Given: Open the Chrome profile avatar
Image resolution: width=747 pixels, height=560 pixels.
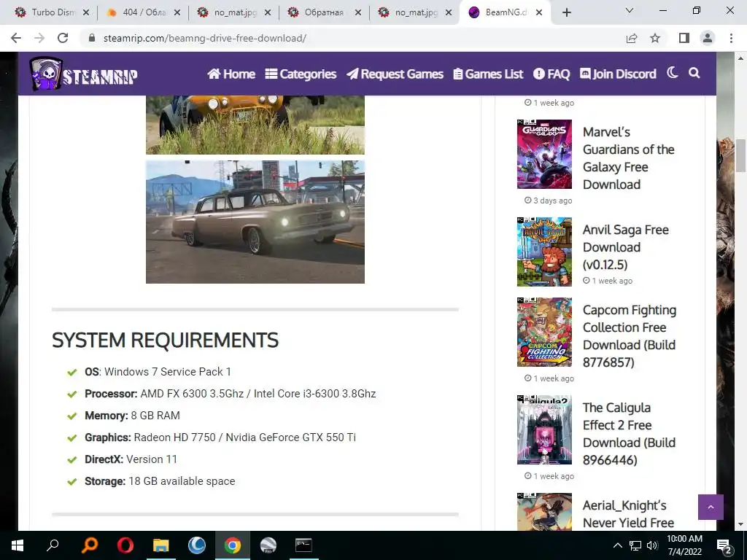Looking at the screenshot, I should point(708,38).
